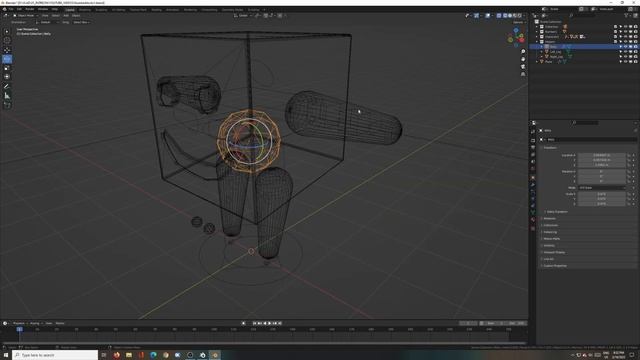Click the pan hand viewport icon
The image size is (640, 360).
[523, 59]
